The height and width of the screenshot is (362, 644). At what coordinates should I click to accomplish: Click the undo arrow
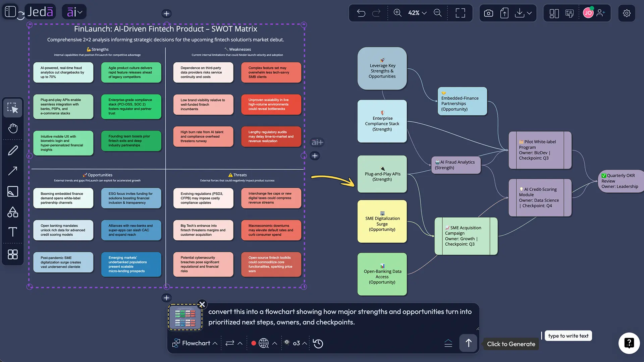361,13
